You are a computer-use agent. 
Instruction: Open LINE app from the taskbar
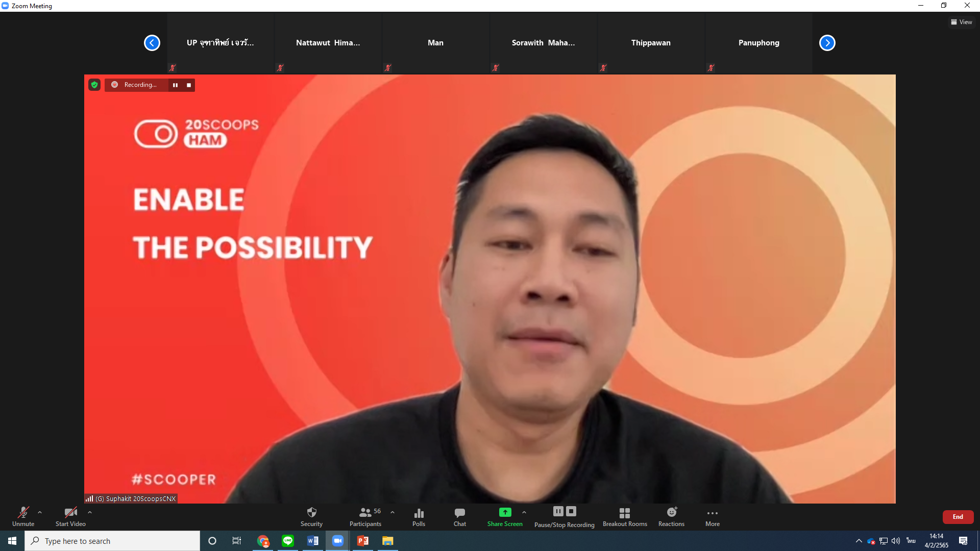(288, 541)
